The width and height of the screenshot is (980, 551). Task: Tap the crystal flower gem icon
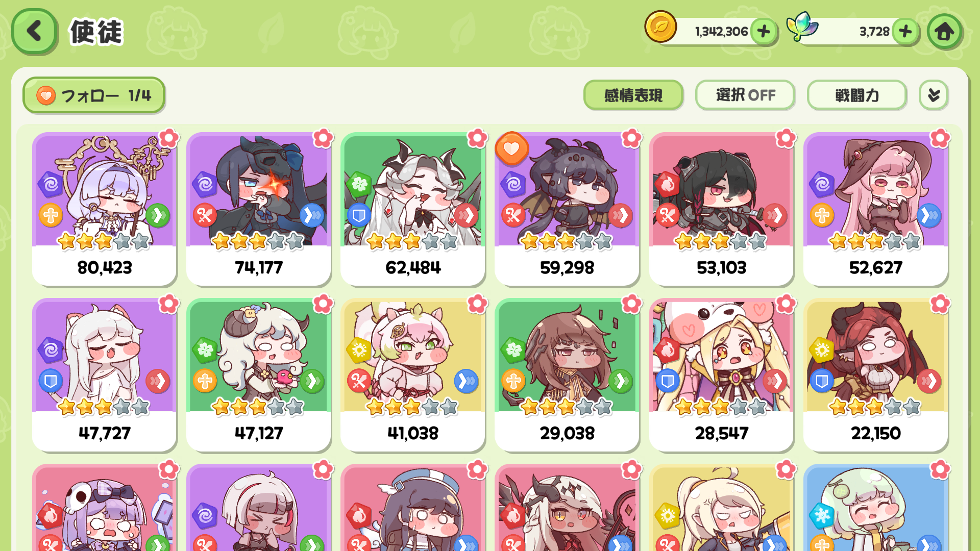point(802,27)
